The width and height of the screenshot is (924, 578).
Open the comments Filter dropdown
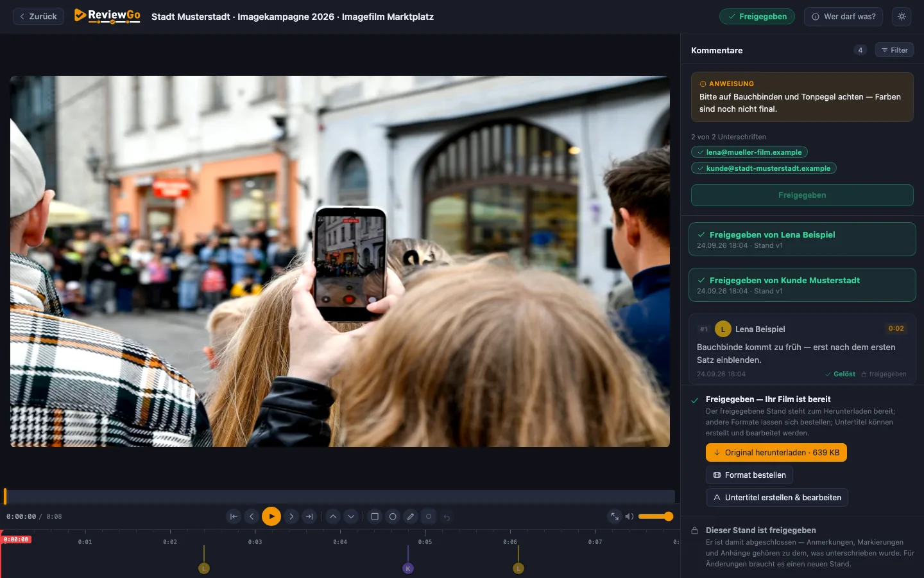coord(894,50)
